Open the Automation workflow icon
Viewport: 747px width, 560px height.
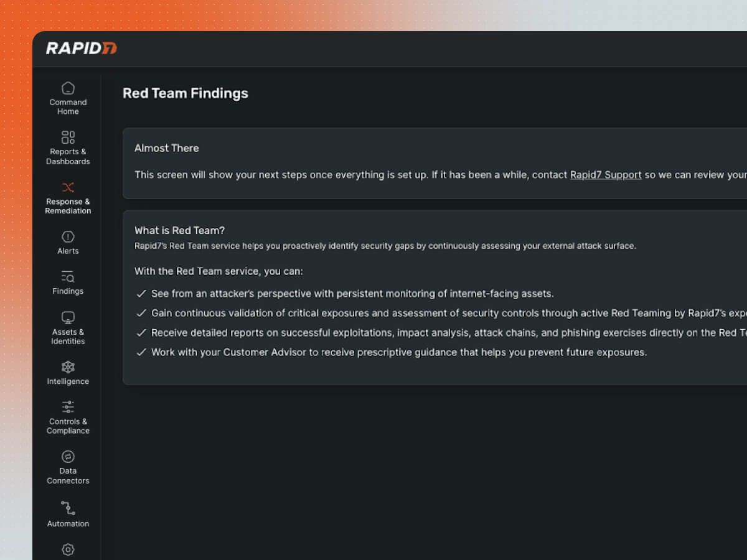coord(68,508)
